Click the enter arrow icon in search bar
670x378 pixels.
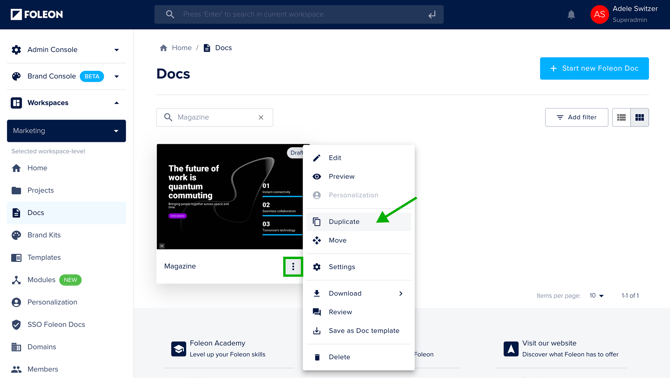pyautogui.click(x=432, y=15)
